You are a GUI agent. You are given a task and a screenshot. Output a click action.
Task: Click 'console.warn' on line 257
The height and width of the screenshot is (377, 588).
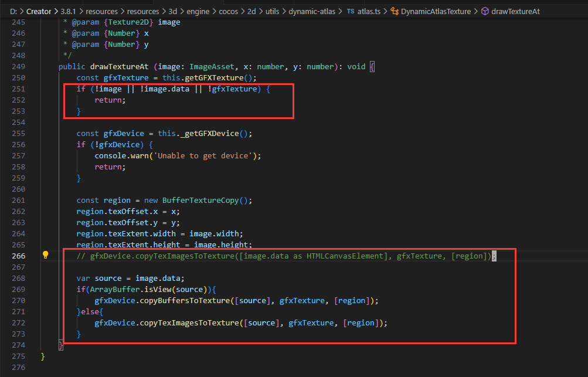[x=121, y=156]
